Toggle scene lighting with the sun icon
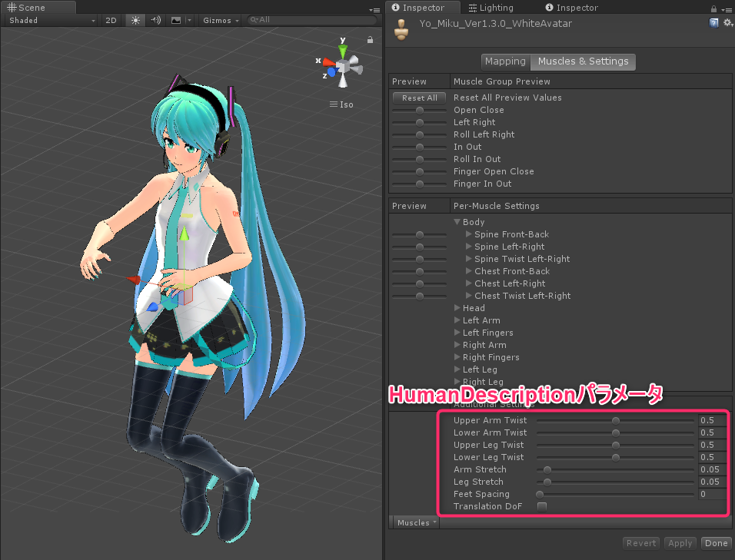Viewport: 735px width, 560px height. pyautogui.click(x=135, y=21)
